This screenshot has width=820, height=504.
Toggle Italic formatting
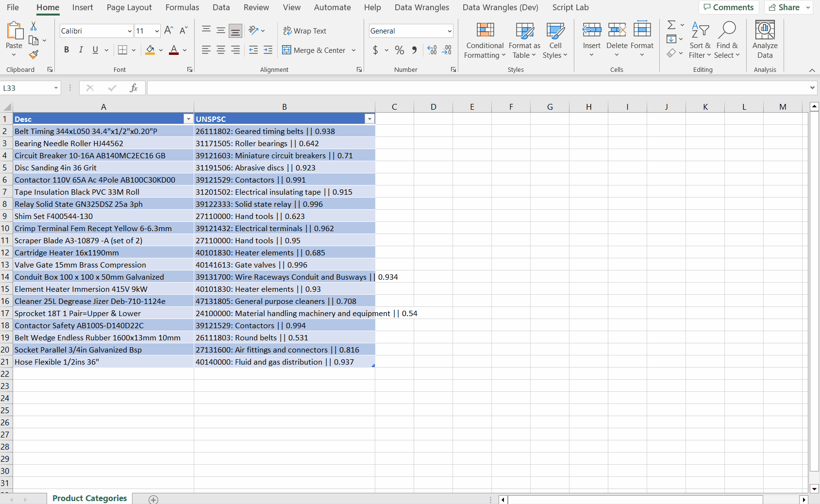81,50
